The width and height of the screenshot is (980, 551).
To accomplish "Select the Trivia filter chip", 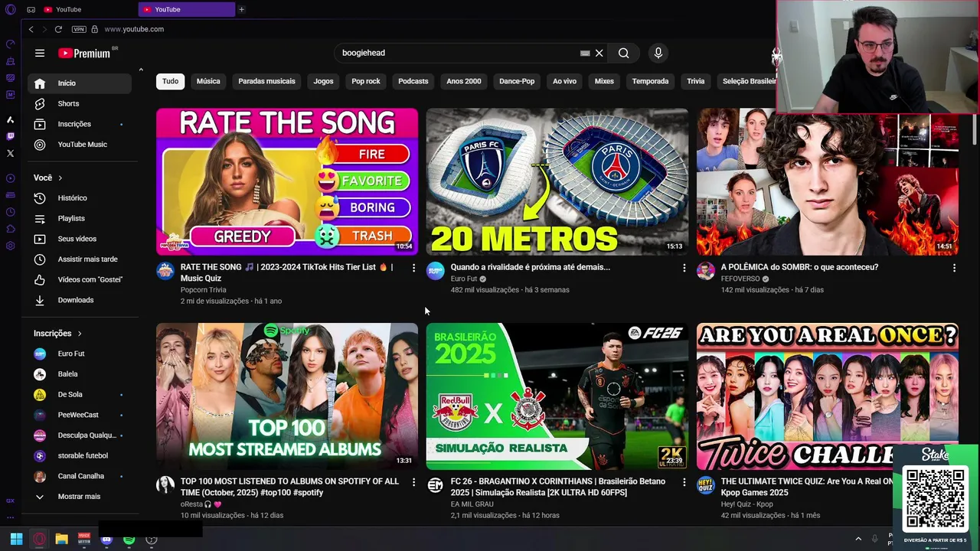I will point(695,81).
